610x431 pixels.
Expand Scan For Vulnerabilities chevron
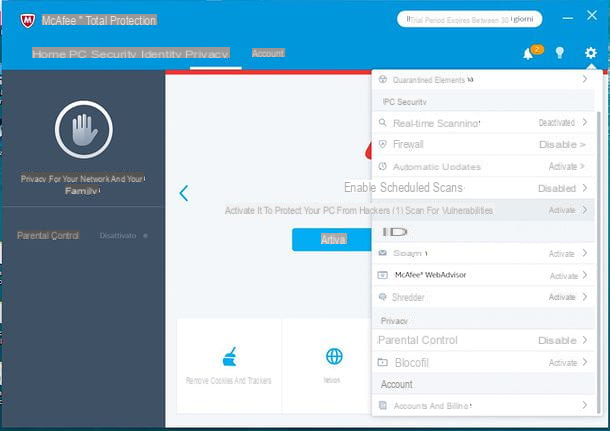pyautogui.click(x=585, y=210)
